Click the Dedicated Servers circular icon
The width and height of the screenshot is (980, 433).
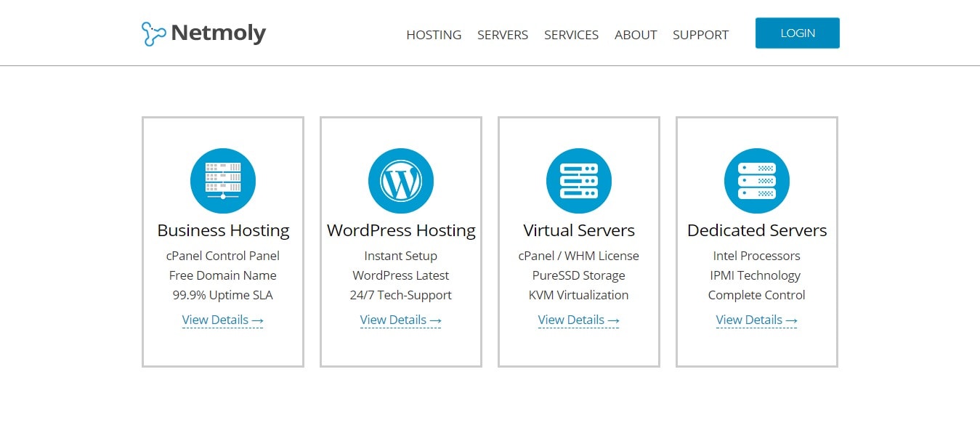[757, 181]
